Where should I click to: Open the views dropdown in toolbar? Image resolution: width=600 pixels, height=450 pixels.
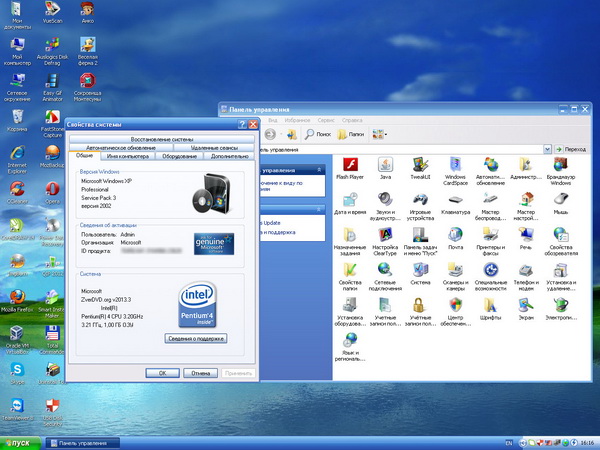point(381,133)
